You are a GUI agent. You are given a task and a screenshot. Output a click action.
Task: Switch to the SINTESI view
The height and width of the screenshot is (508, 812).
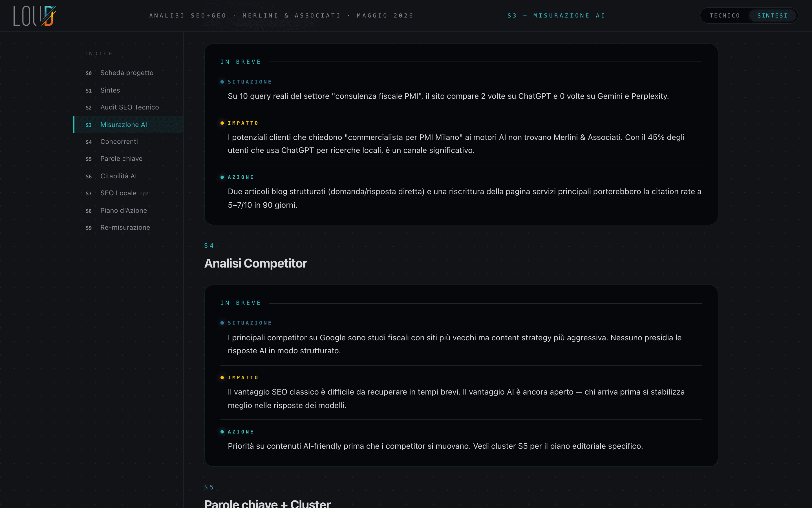point(773,16)
